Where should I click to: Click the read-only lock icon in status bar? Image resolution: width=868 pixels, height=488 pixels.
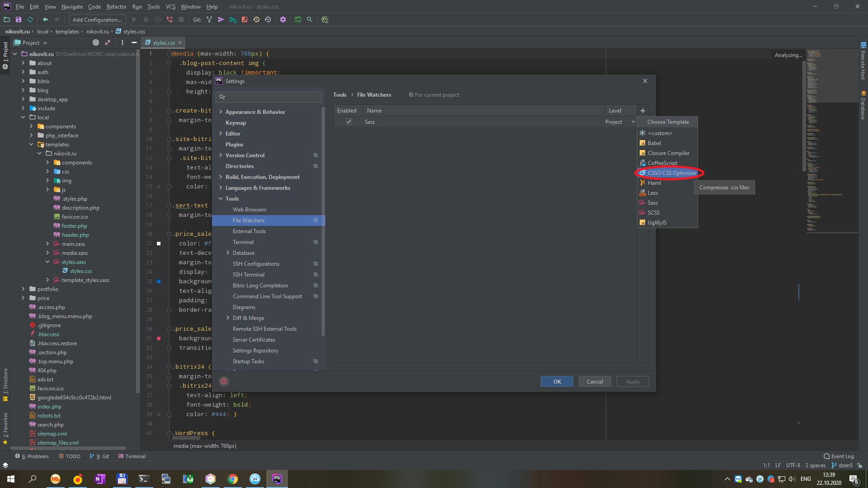860,465
